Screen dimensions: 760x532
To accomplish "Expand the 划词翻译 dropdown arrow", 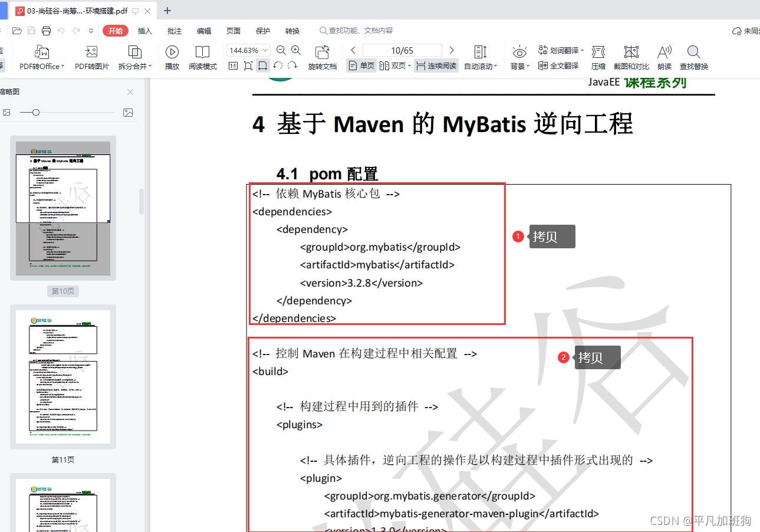I will coord(582,51).
